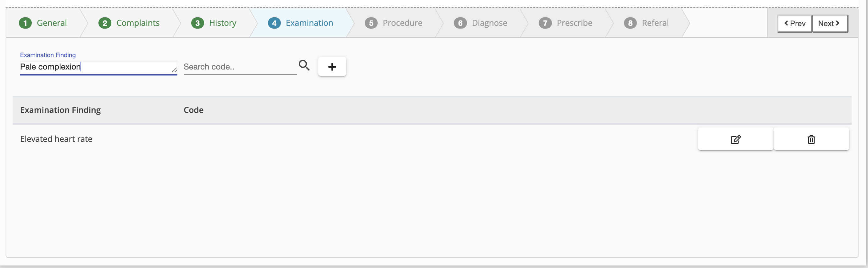Delete the Elevated heart rate entry
This screenshot has width=868, height=268.
coord(811,139)
